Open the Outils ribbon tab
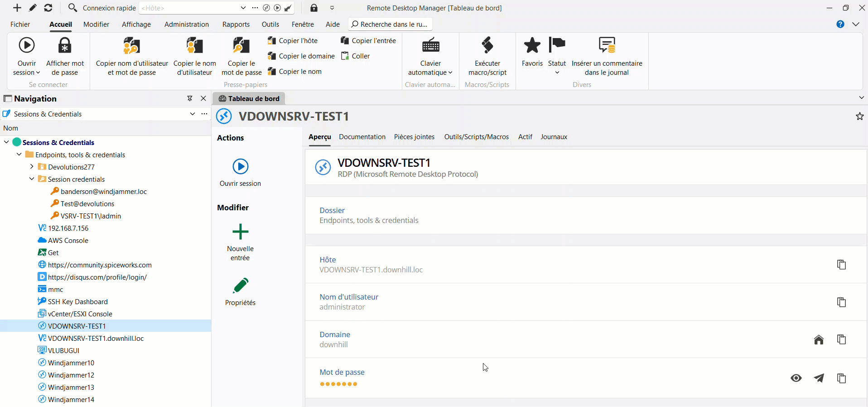This screenshot has width=868, height=407. point(270,24)
